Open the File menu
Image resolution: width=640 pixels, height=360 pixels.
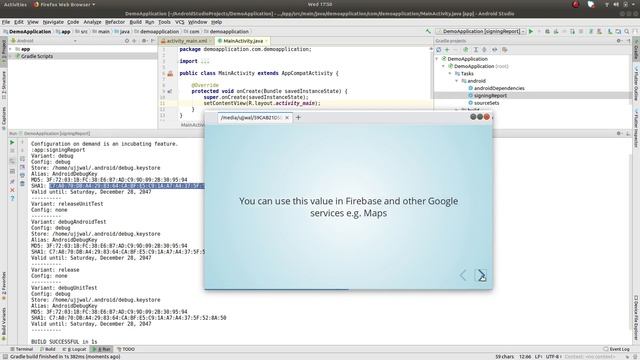click(6, 22)
